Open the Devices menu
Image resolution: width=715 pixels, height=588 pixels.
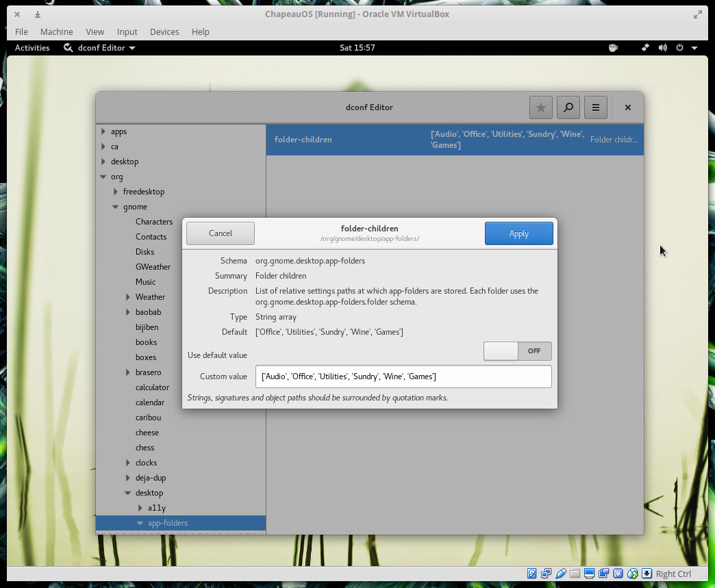tap(164, 32)
